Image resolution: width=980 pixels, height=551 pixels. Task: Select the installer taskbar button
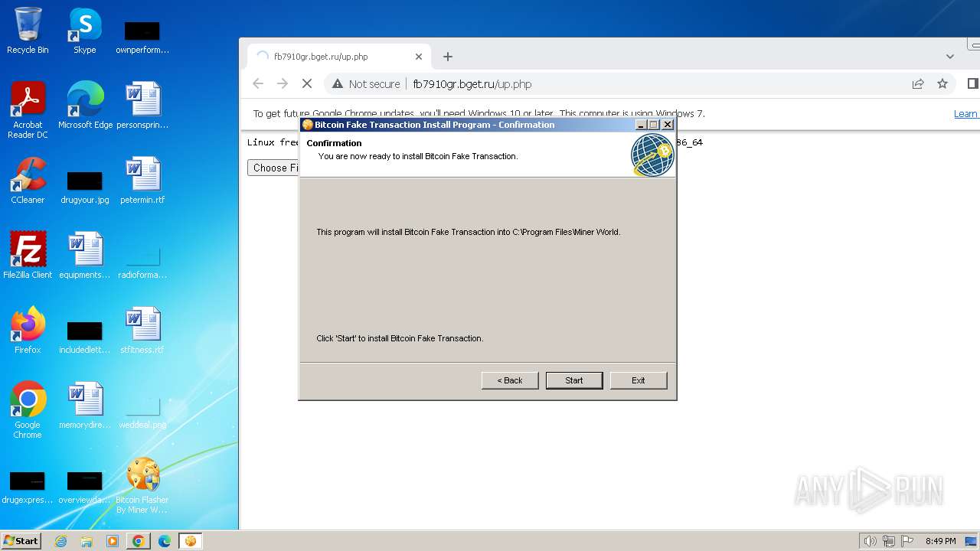pyautogui.click(x=191, y=541)
